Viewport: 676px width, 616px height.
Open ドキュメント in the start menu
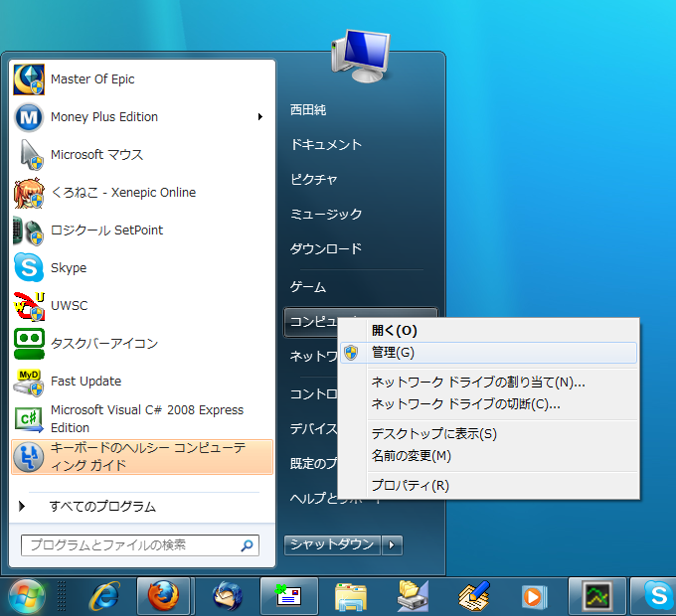tap(326, 145)
